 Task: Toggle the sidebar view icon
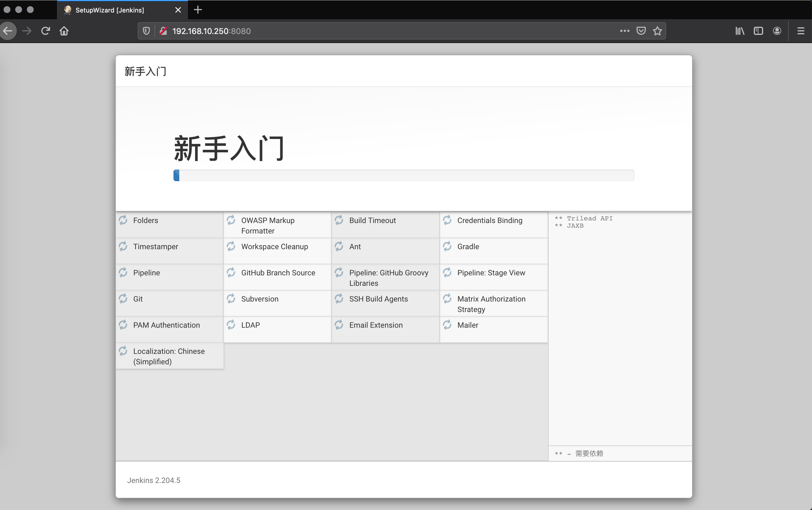(x=758, y=31)
